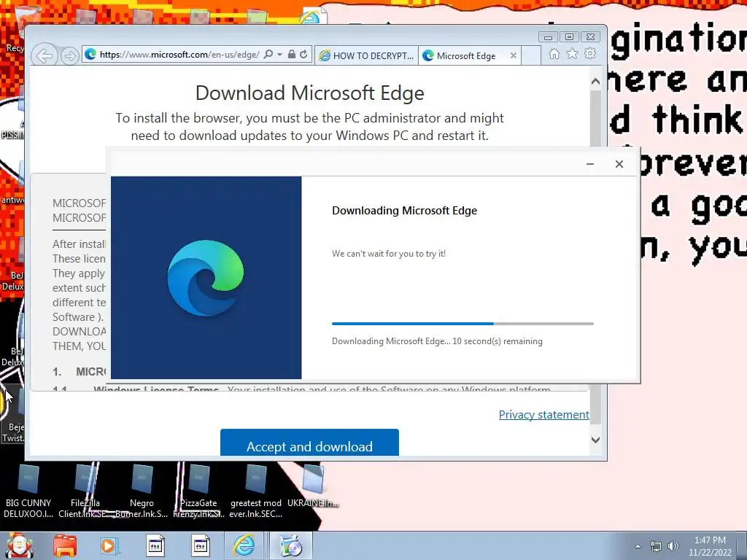Click the Edge download progress bar
Screen dimensions: 747x560
462,324
